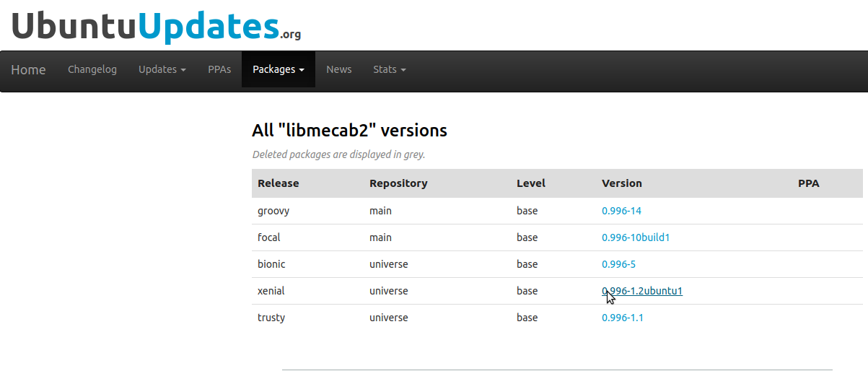Click the UbuntuUpdates.org logo
The width and height of the screenshot is (868, 384).
(x=156, y=25)
